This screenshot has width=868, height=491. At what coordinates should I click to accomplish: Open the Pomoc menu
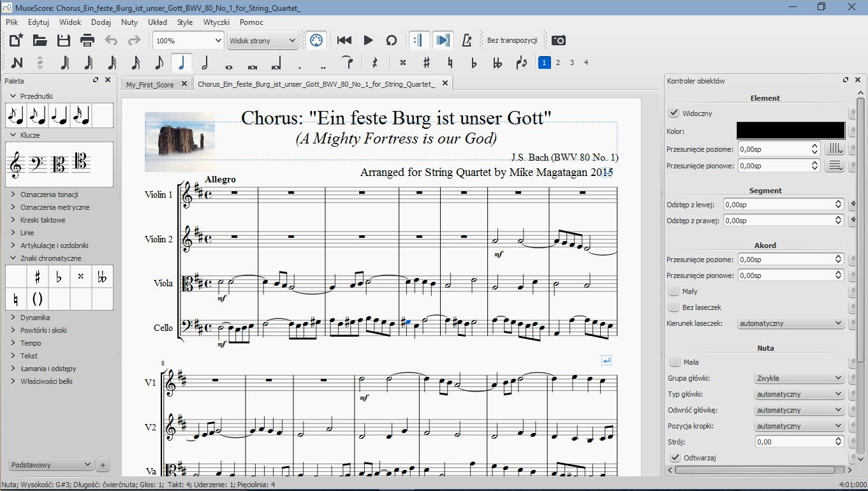point(252,22)
